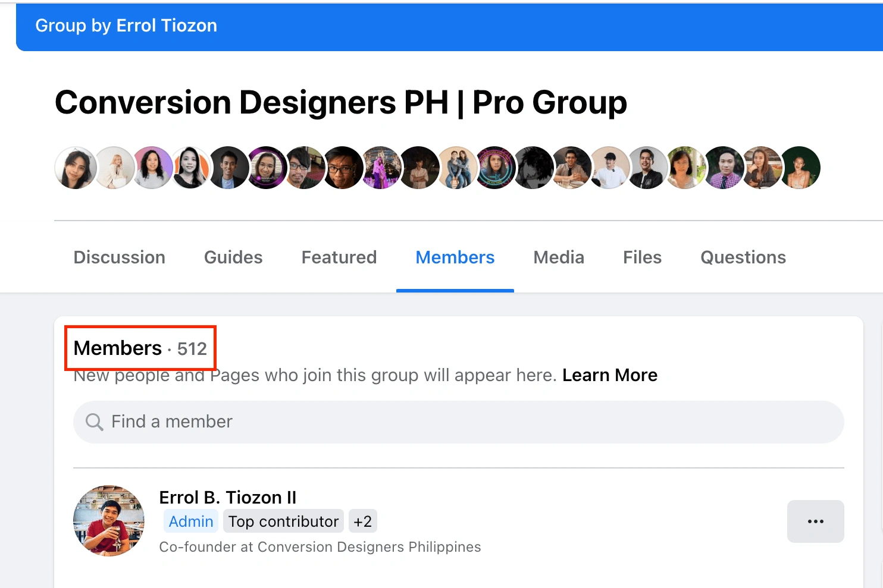Click the Learn More link
Screen dimensions: 883x588
tap(609, 375)
